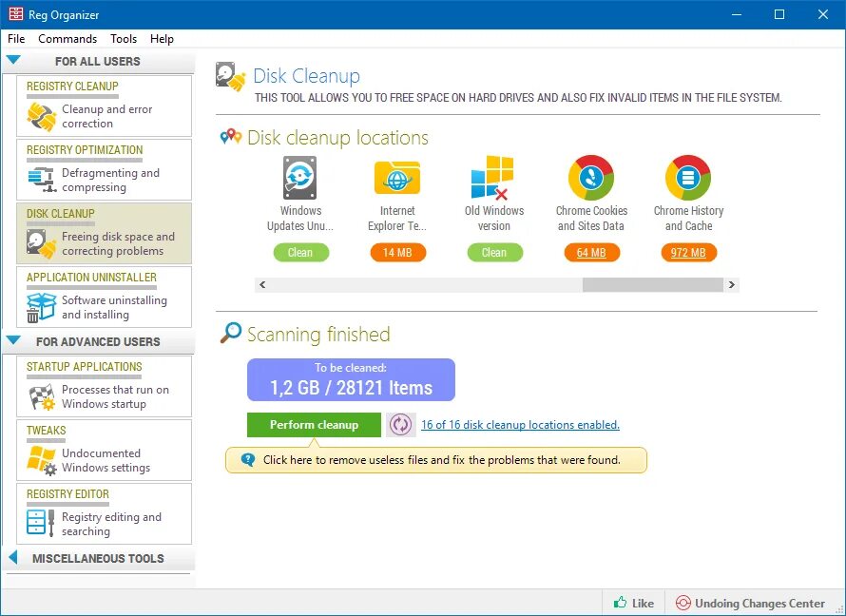Click the right arrow of the locations scrollbar
This screenshot has width=846, height=616.
click(730, 284)
